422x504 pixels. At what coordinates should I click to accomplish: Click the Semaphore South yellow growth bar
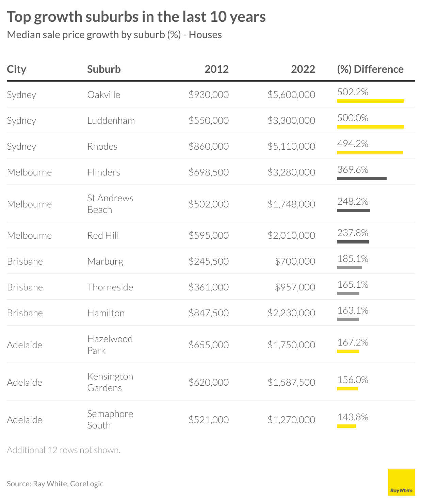[346, 426]
